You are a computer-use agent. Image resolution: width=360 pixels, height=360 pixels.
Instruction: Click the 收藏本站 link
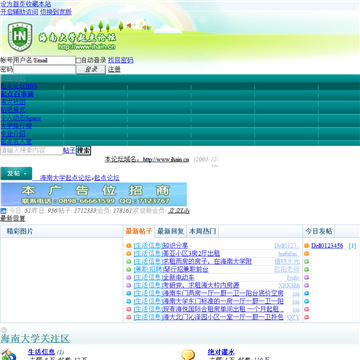click(39, 4)
